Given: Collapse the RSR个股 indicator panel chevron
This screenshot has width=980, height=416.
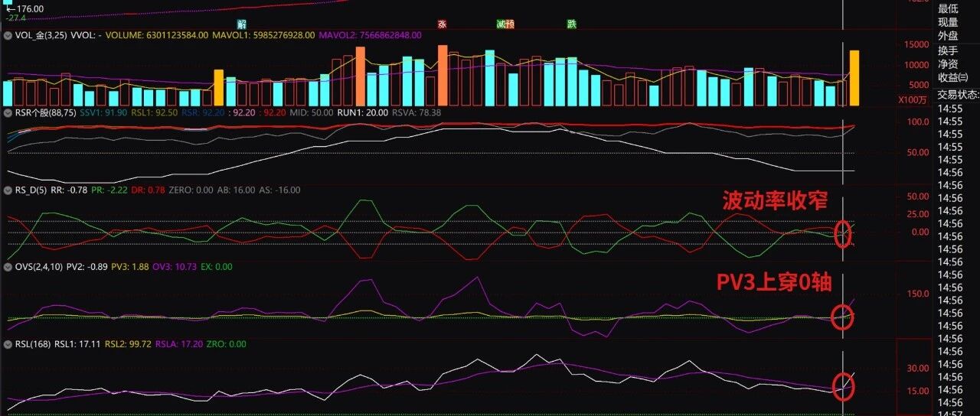Looking at the screenshot, I should [x=8, y=112].
